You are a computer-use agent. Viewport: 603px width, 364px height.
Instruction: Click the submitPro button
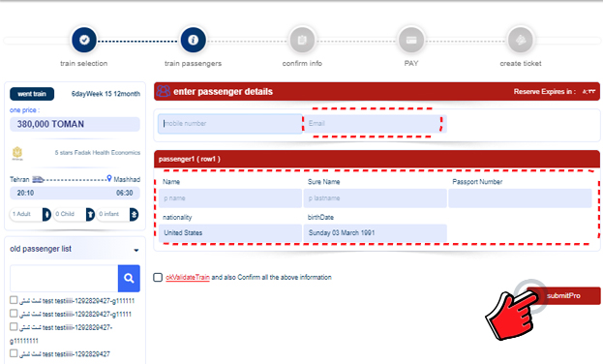(563, 295)
